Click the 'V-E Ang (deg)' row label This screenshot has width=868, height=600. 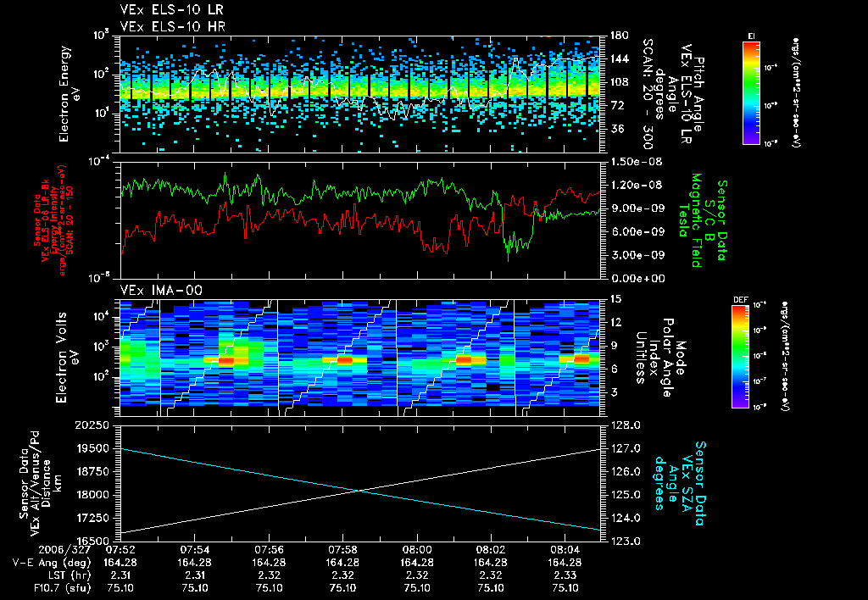point(52,563)
